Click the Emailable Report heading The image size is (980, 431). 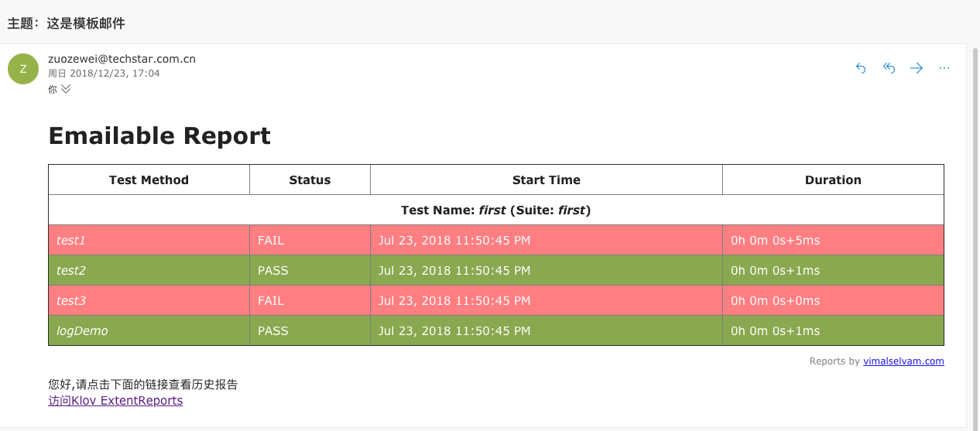159,136
